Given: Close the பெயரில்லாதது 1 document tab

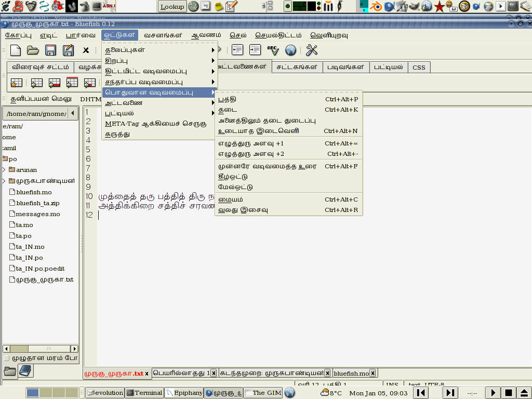Looking at the screenshot, I should pos(214,373).
